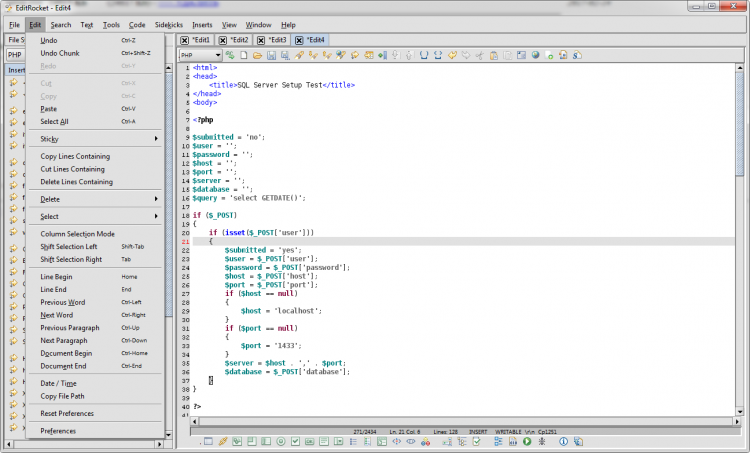
Task: Click the Undo Chunk menu entry
Action: click(x=61, y=52)
